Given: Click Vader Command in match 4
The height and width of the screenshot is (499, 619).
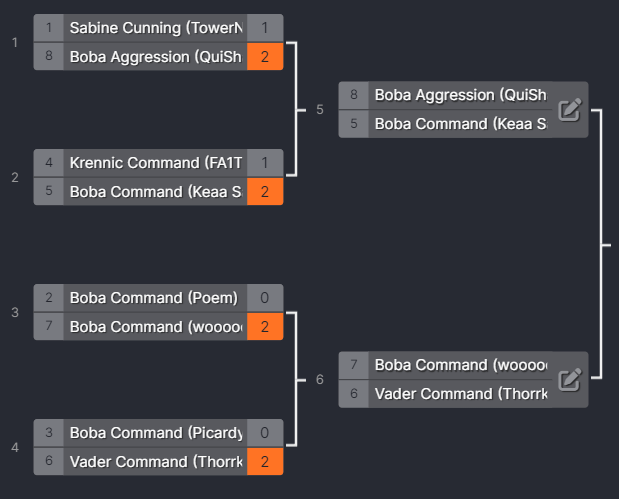Looking at the screenshot, I should coord(155,462).
